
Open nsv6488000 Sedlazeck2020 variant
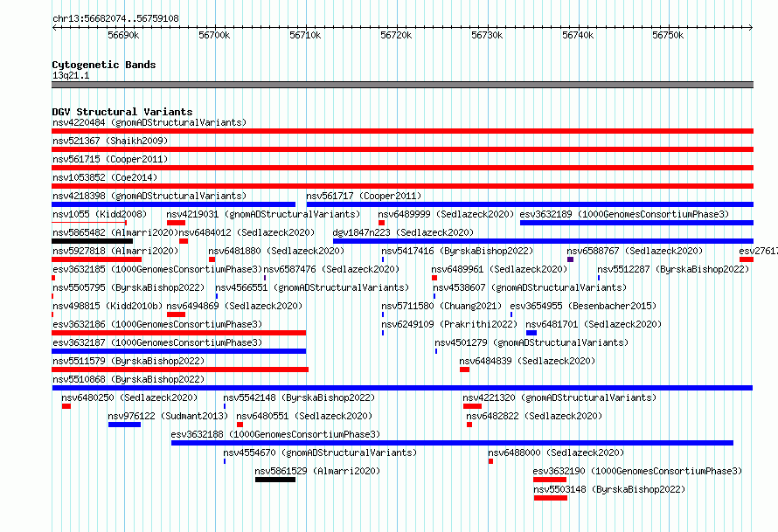(x=556, y=453)
